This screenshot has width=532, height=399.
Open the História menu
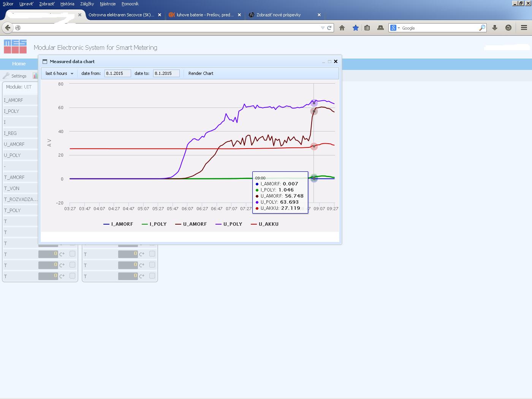point(67,4)
